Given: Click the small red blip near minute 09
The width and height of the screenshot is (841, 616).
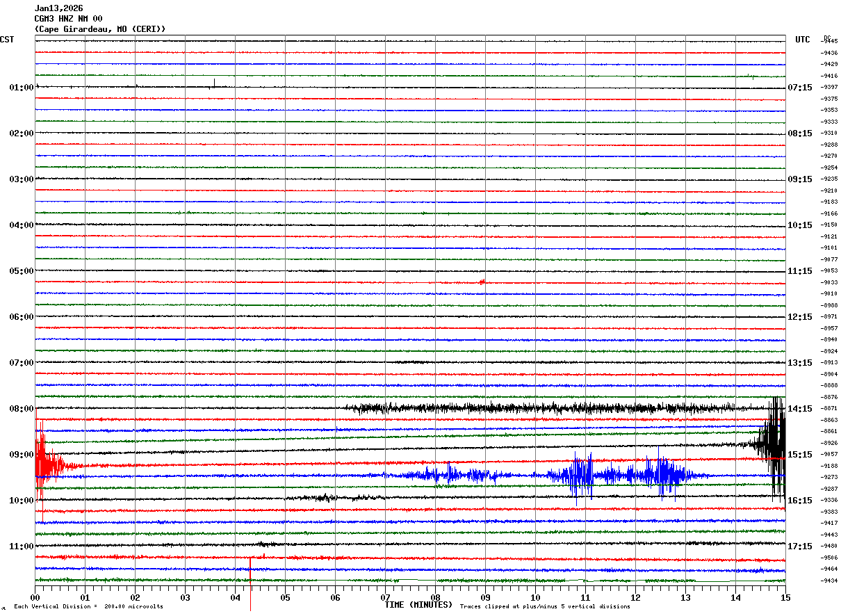Looking at the screenshot, I should point(482,282).
